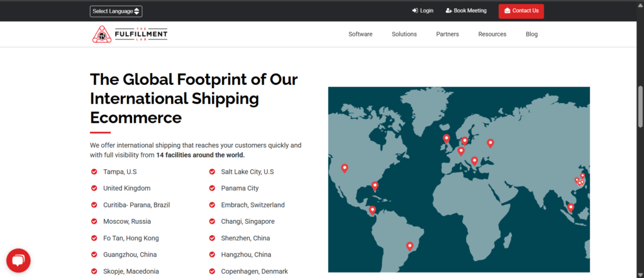This screenshot has height=278, width=644.
Task: Click check icon beside Embrach, Switzerland
Action: click(x=212, y=205)
